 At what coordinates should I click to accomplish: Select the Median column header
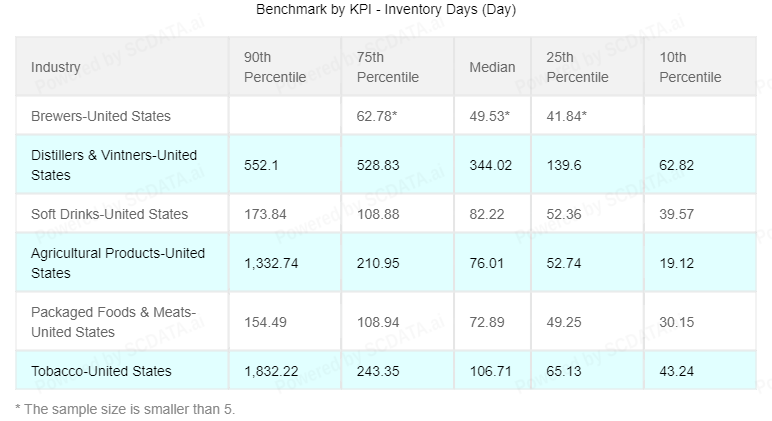pyautogui.click(x=492, y=67)
